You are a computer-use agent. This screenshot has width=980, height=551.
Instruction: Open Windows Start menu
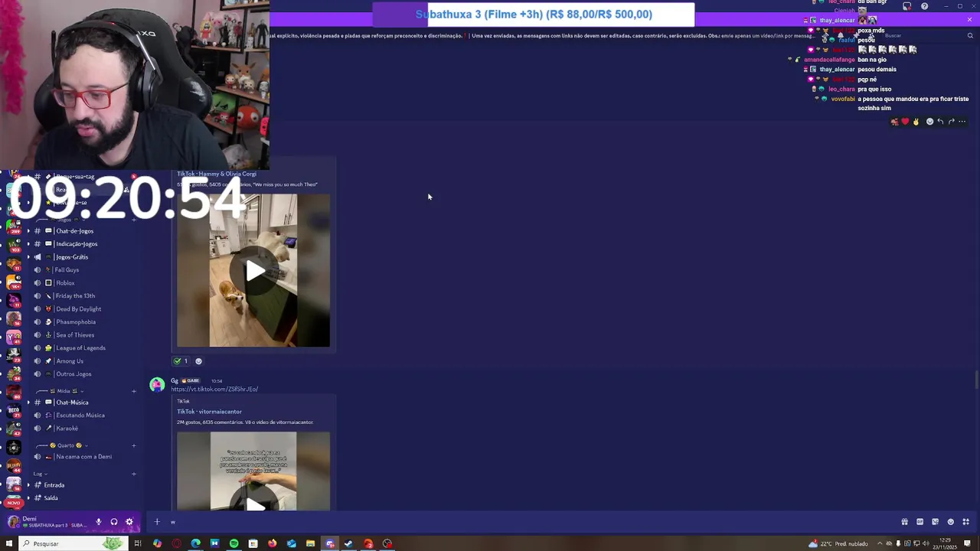point(9,543)
